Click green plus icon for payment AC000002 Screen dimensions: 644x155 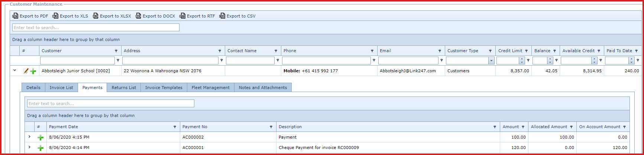point(41,137)
